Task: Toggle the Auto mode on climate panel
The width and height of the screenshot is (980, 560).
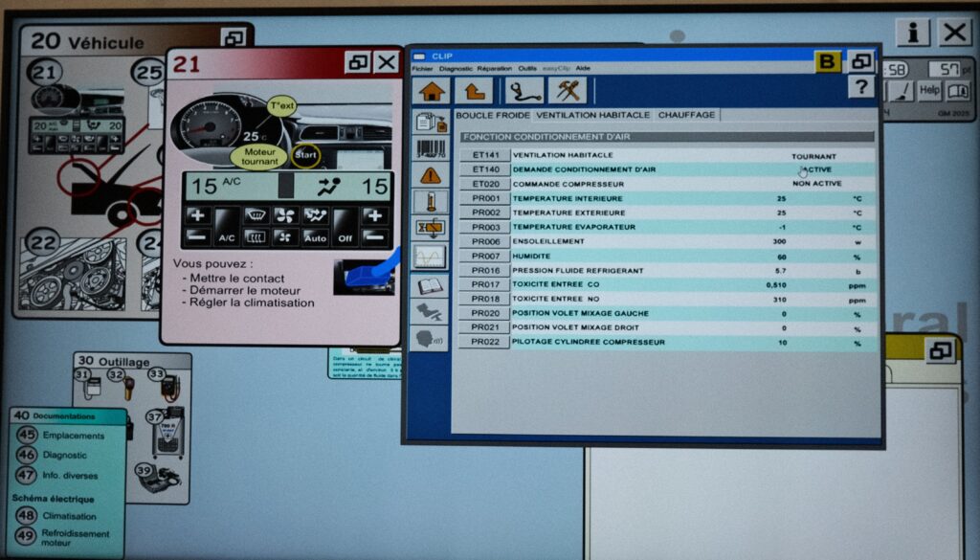Action: tap(315, 237)
